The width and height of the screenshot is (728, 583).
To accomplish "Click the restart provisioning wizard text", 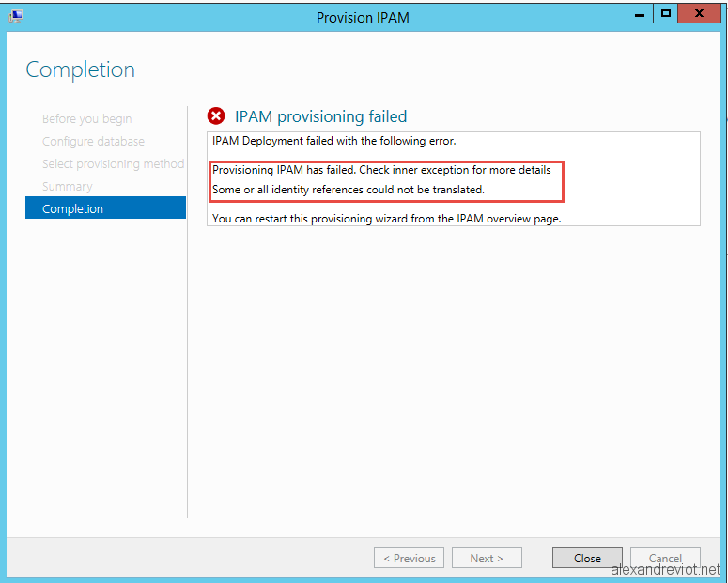I will (387, 219).
